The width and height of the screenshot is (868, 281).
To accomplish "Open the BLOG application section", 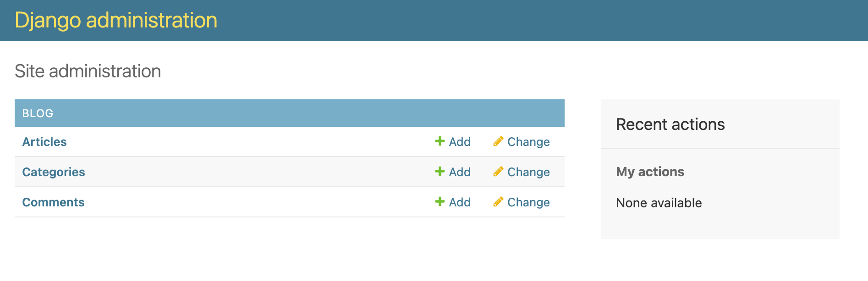I will coord(37,113).
